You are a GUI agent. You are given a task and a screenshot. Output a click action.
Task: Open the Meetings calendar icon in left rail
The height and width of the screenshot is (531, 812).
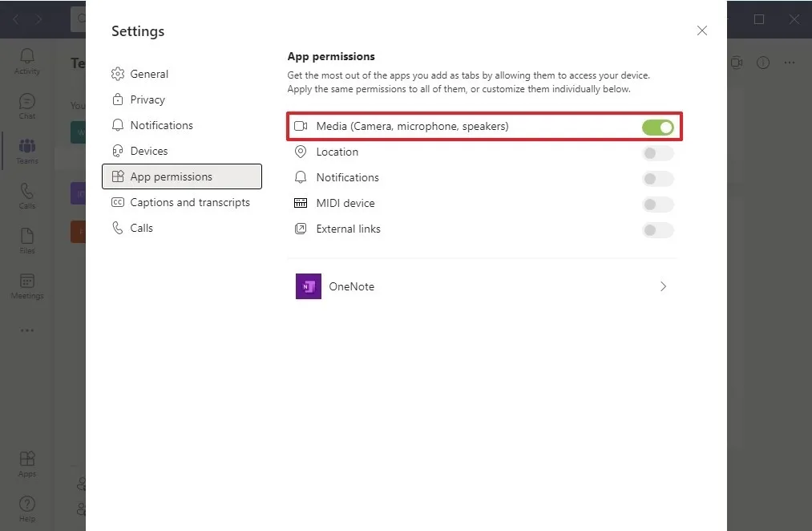coord(27,281)
